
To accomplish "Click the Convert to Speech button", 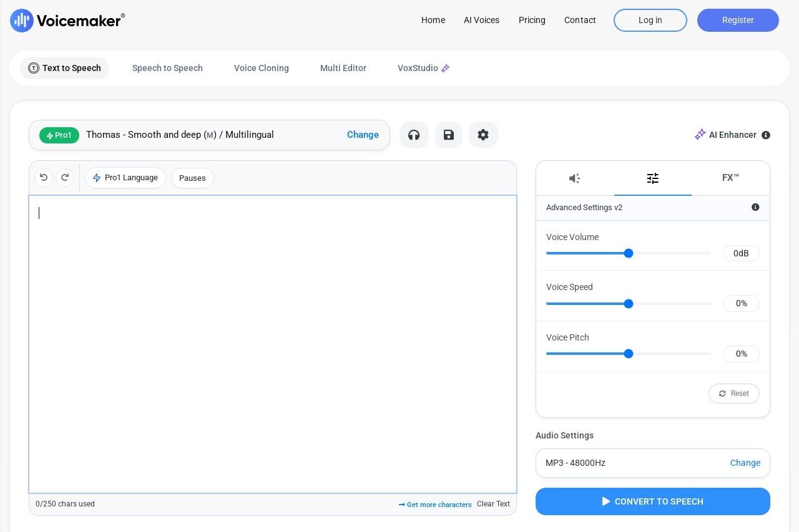I will 652,501.
